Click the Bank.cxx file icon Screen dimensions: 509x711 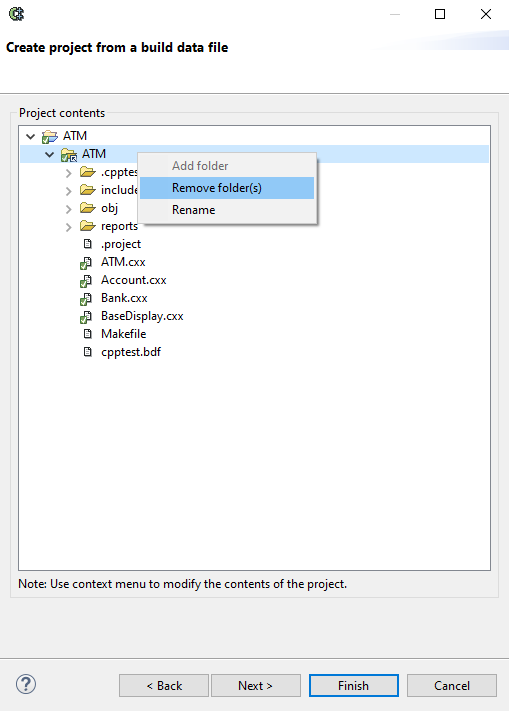pos(86,299)
